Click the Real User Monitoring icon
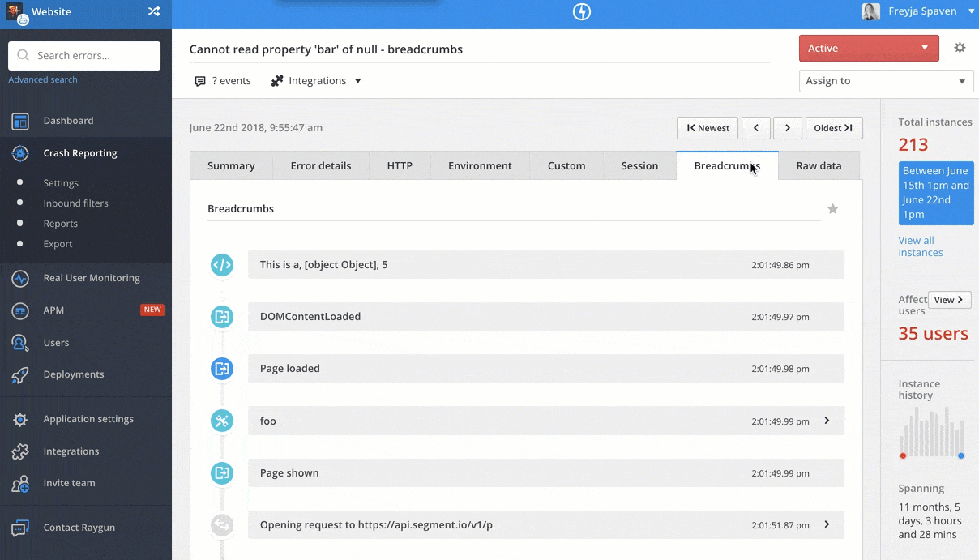 click(x=20, y=278)
